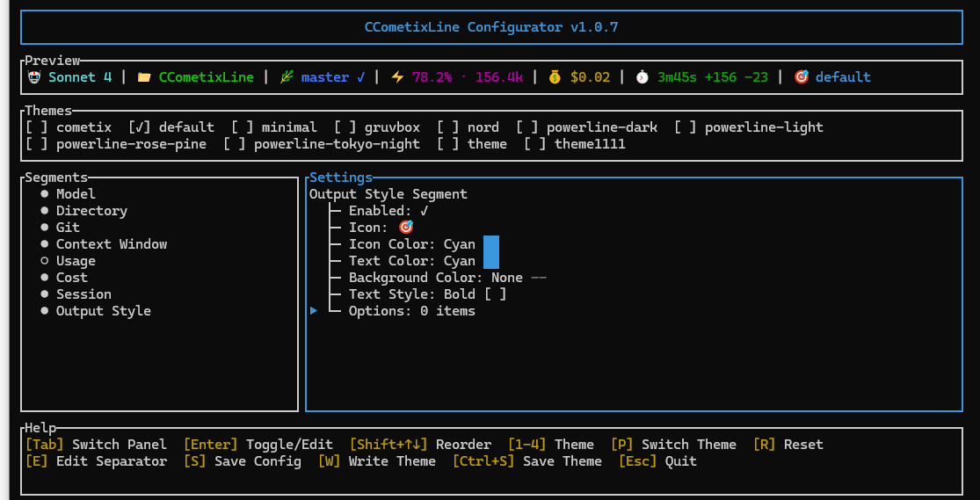Click the [Ctrl+S] Save Theme shortcut

pyautogui.click(x=527, y=461)
